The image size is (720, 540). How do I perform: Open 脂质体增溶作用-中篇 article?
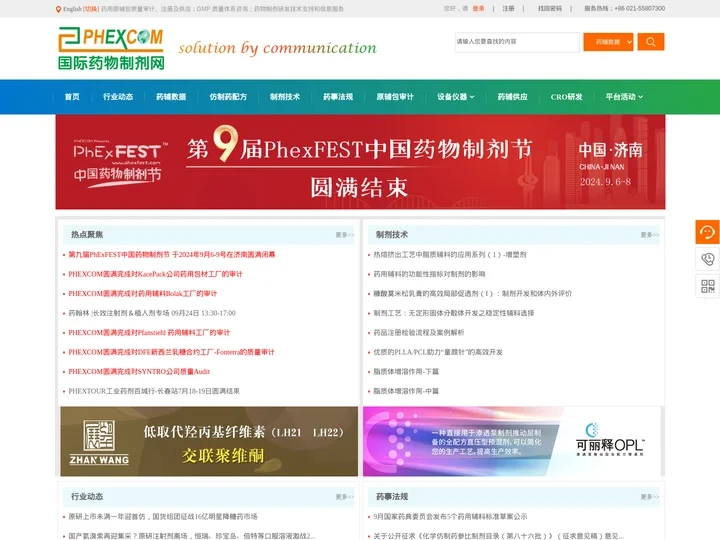tap(406, 391)
